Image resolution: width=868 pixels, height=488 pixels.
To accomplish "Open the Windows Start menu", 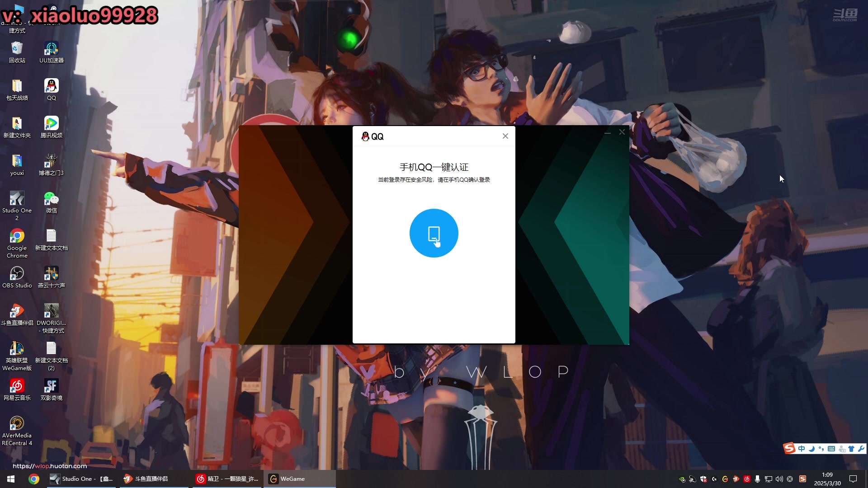I will [11, 479].
